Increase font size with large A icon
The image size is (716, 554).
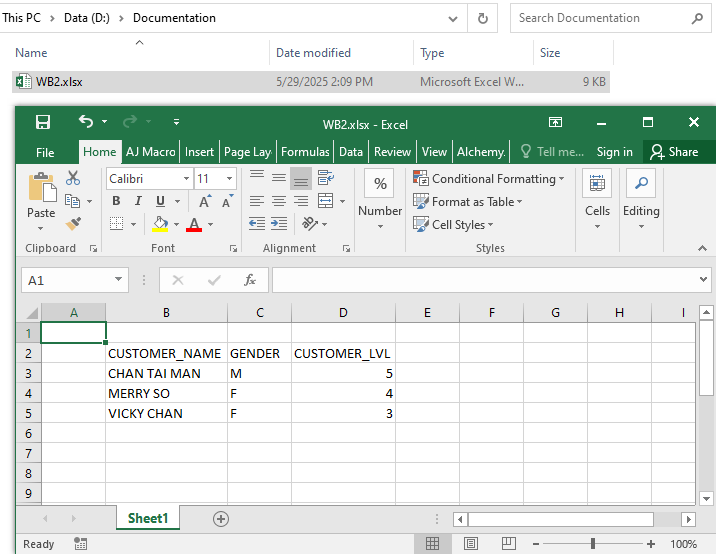[205, 201]
